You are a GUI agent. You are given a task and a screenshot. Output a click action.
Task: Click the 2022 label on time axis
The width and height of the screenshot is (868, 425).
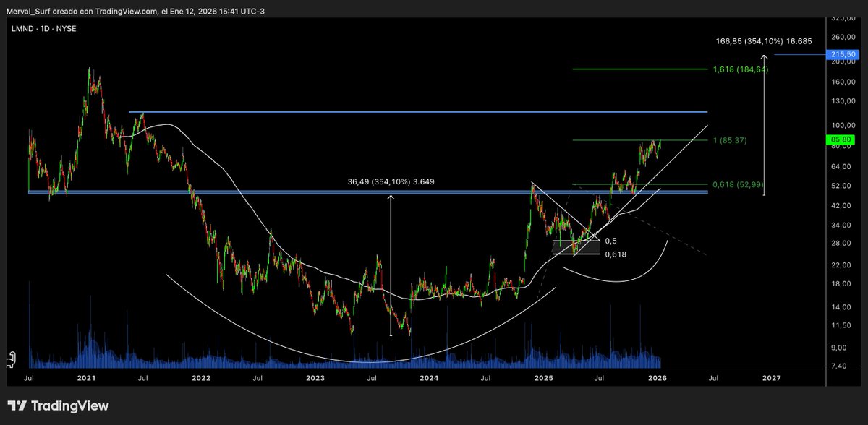201,377
